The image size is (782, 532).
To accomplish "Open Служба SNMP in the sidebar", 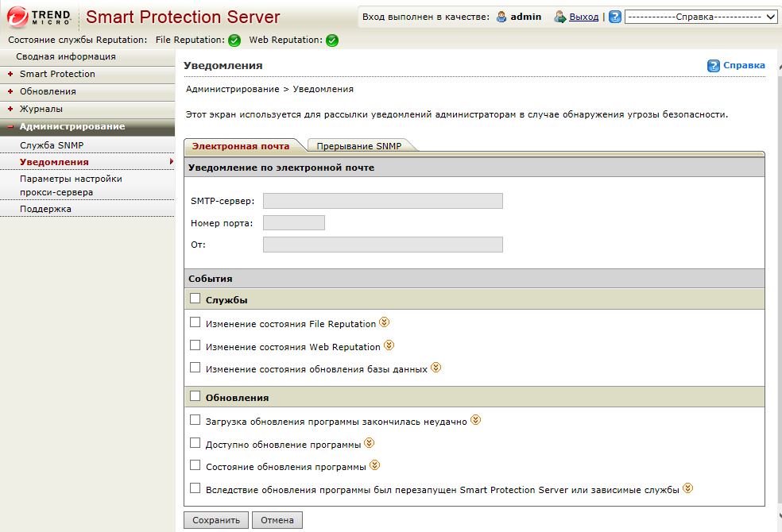I will point(52,145).
